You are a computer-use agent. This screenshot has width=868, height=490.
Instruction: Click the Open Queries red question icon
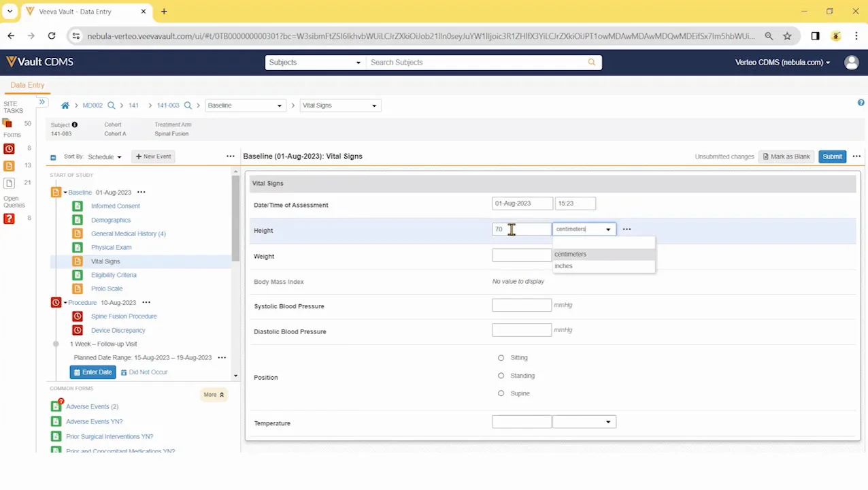[x=9, y=218]
